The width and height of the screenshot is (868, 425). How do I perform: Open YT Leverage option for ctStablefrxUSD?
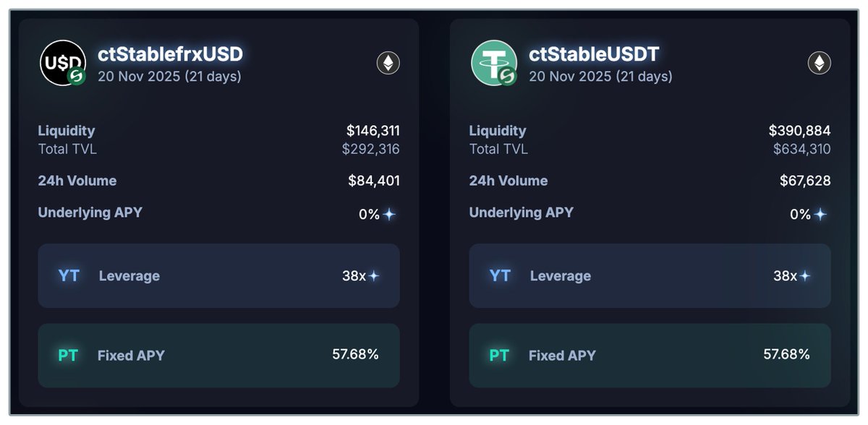(218, 276)
